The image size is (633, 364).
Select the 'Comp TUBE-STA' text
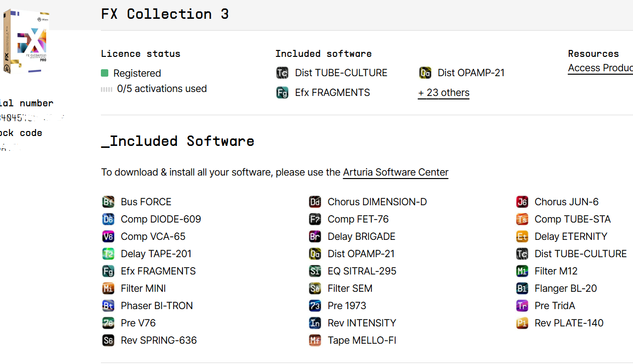pyautogui.click(x=573, y=219)
